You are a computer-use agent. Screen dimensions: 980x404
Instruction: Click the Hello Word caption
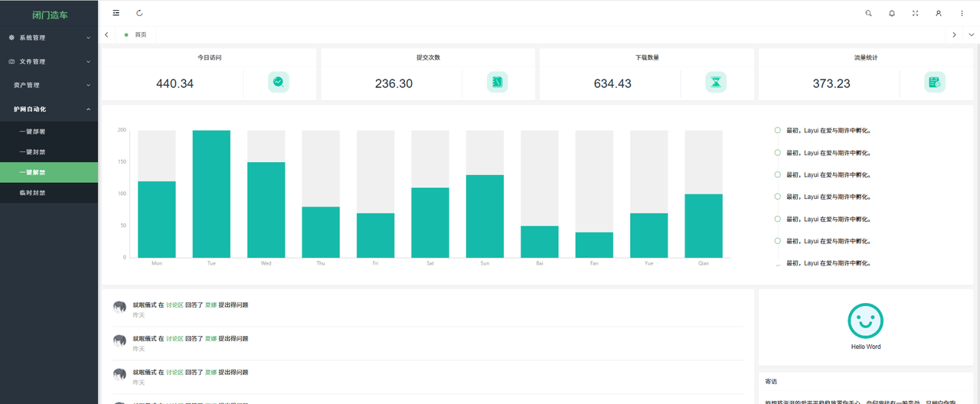point(866,347)
